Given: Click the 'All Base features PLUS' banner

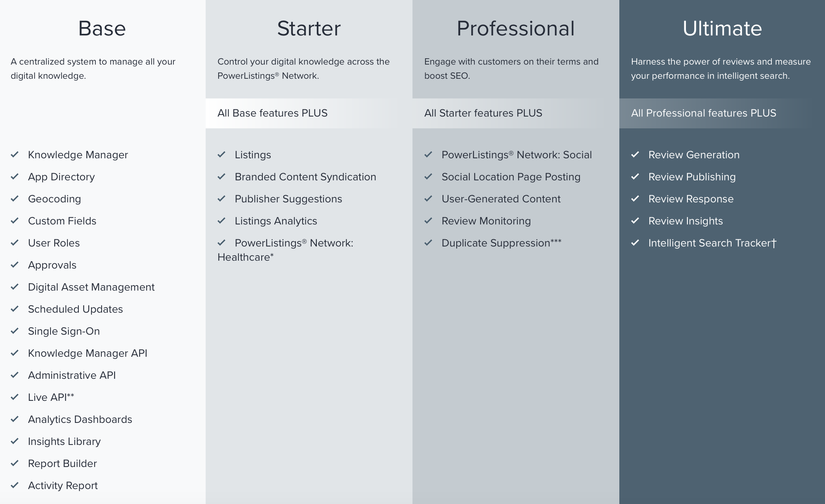Looking at the screenshot, I should click(309, 113).
